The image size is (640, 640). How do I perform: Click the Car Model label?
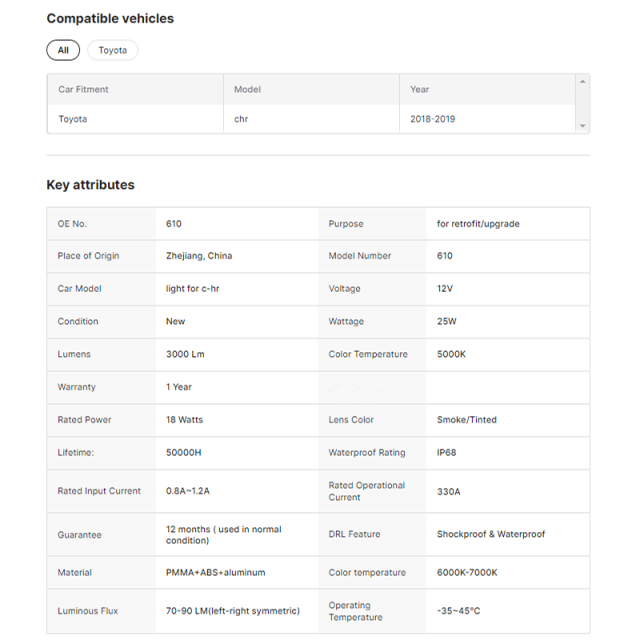pyautogui.click(x=79, y=289)
